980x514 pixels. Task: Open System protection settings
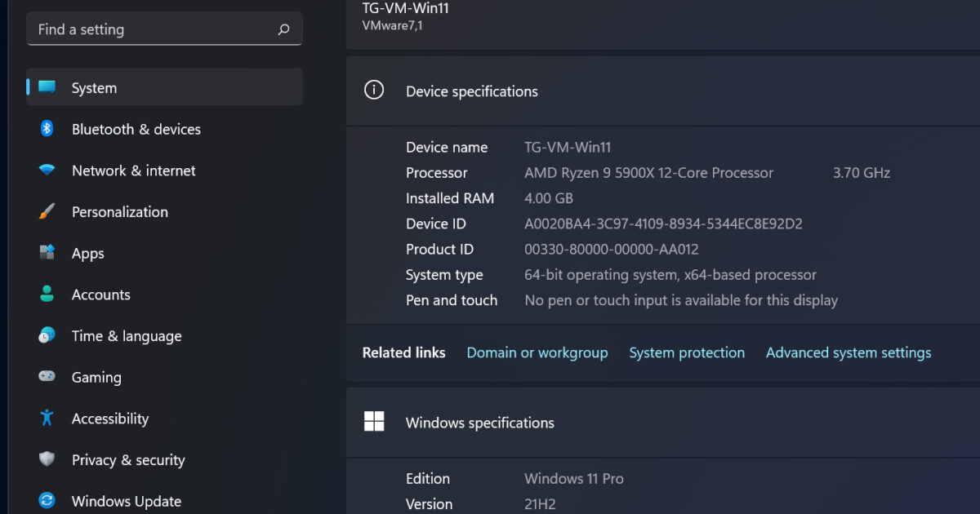(687, 352)
